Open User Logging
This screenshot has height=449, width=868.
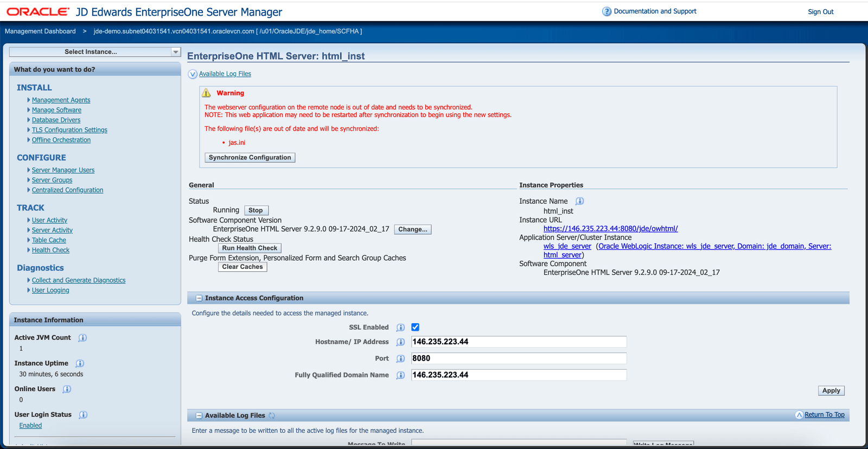50,290
